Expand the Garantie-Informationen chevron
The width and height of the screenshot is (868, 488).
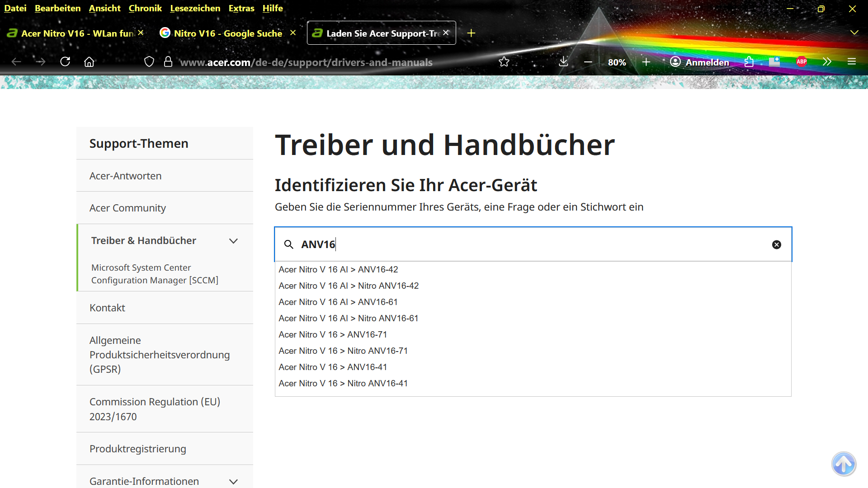pyautogui.click(x=233, y=482)
